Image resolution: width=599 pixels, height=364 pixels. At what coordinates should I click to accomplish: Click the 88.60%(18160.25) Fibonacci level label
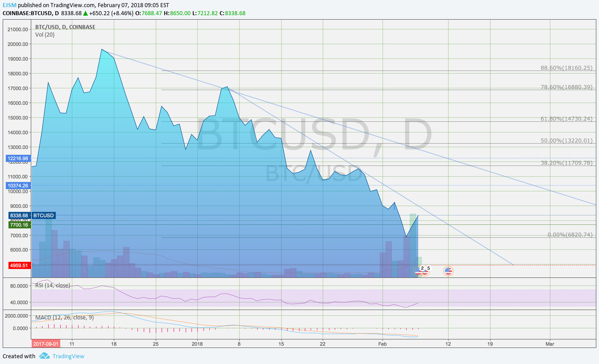pyautogui.click(x=566, y=68)
